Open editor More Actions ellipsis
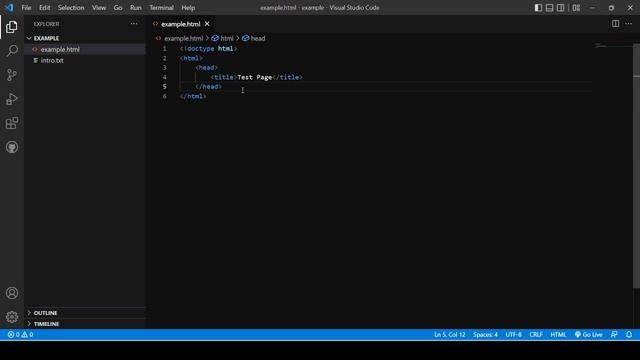 coord(629,24)
